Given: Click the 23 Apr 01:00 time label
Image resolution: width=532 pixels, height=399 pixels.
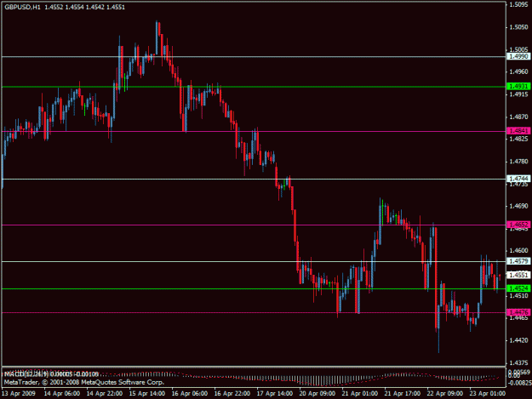Looking at the screenshot, I should coord(487,394).
